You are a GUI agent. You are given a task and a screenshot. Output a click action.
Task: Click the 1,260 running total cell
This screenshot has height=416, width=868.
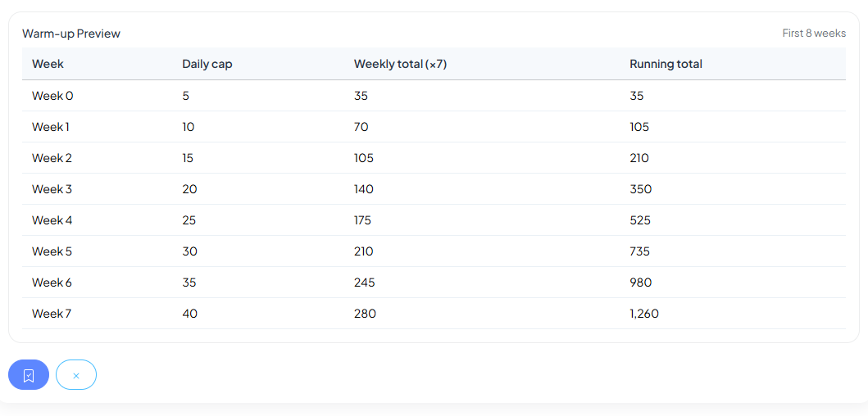point(644,314)
